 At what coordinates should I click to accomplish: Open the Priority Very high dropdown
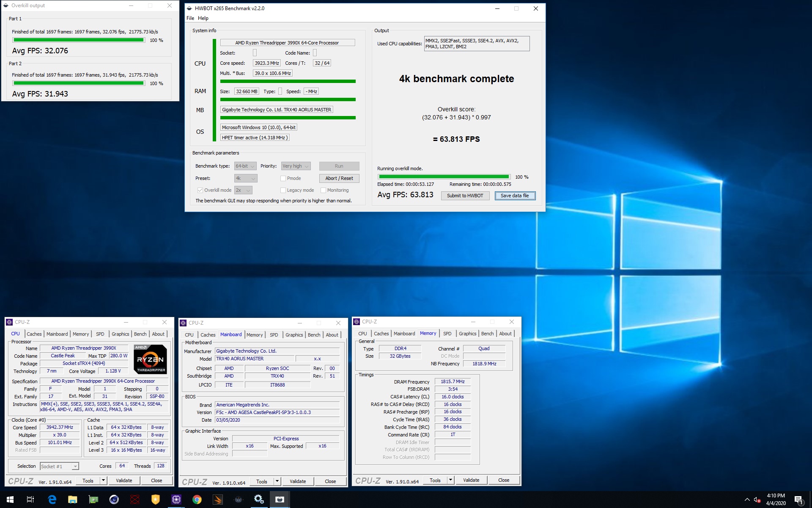[x=296, y=166]
